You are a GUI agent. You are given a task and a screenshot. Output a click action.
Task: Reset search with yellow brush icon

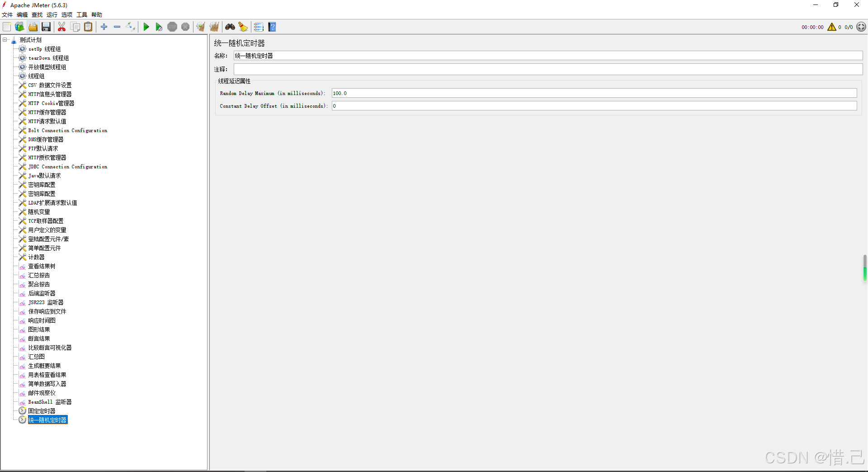[243, 27]
